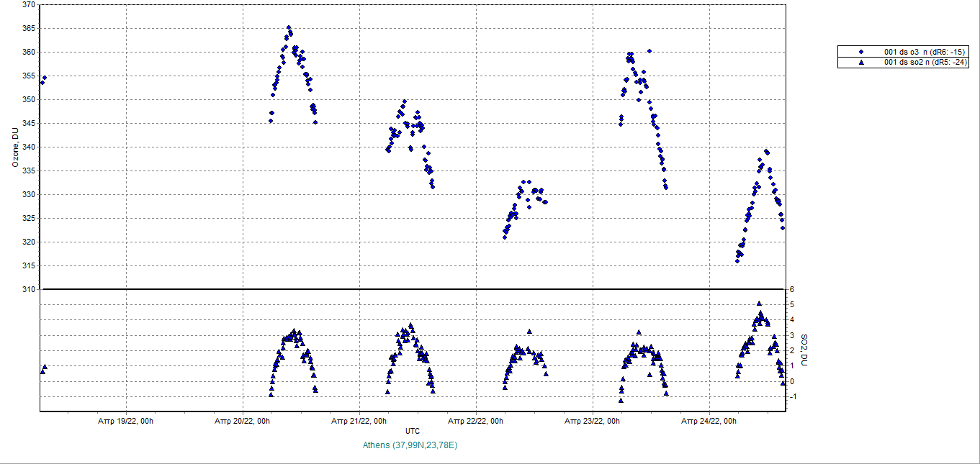Click the lowest ozone diamond near 316 DU
Viewport: 980px width, 464px height.
[x=737, y=261]
